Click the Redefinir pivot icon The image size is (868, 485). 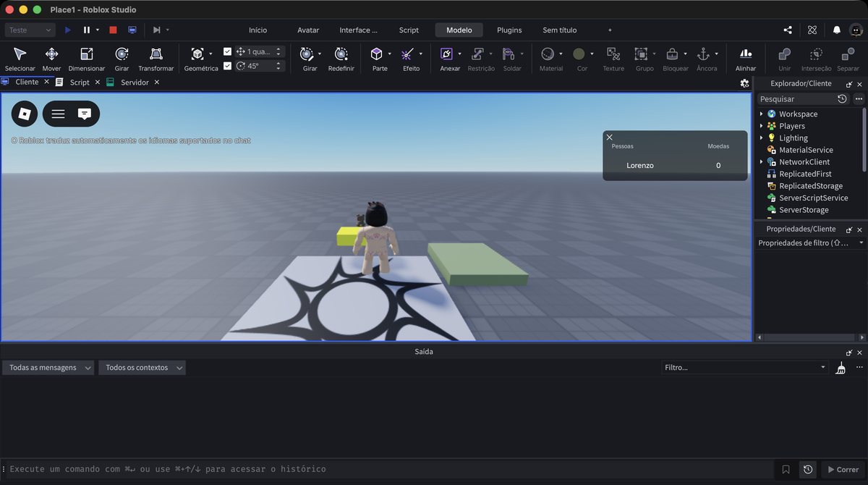(x=341, y=54)
